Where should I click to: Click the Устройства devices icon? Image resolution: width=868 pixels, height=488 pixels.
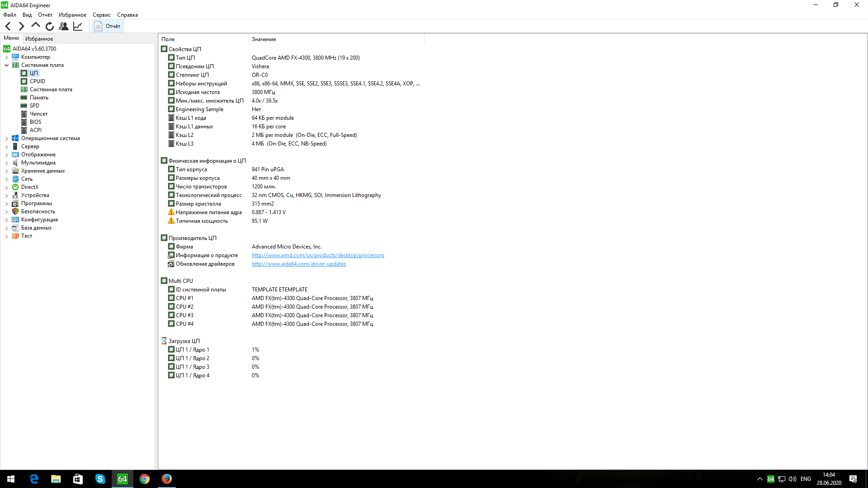coord(15,195)
